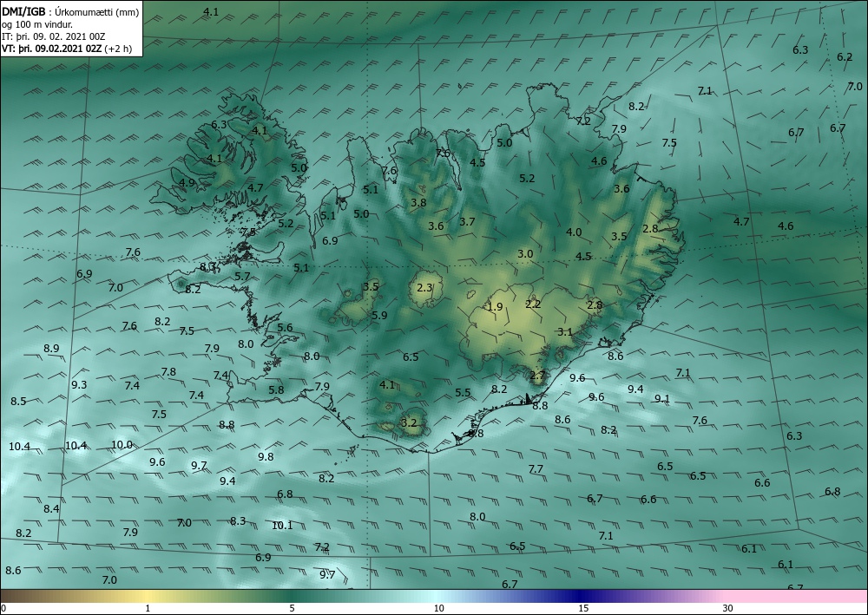The width and height of the screenshot is (868, 615).
Task: Click the value 4.0 in the northeast interior
Action: pyautogui.click(x=574, y=232)
